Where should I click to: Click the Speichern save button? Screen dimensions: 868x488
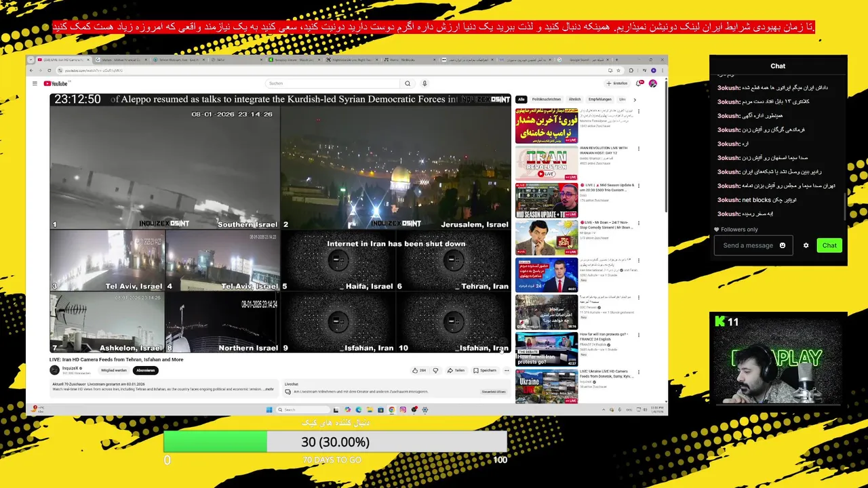[485, 371]
